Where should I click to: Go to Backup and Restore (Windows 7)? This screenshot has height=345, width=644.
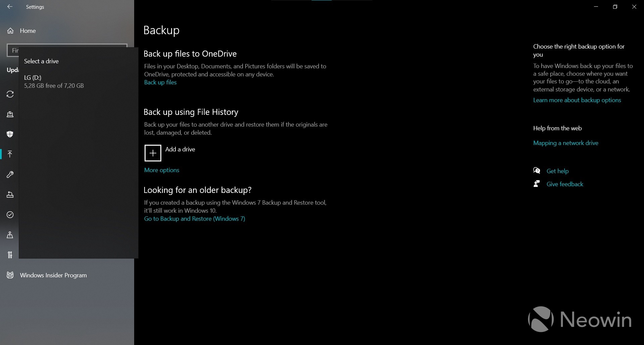pyautogui.click(x=195, y=219)
